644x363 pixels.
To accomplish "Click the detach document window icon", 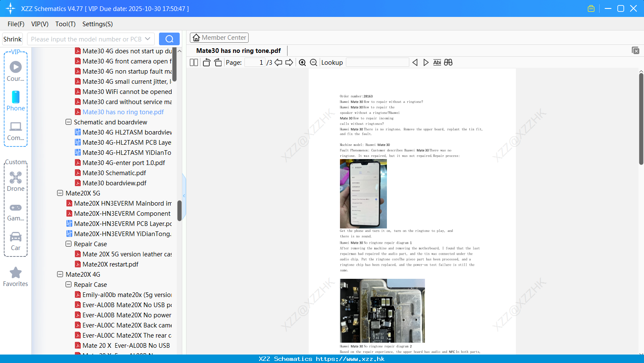I will (x=636, y=50).
